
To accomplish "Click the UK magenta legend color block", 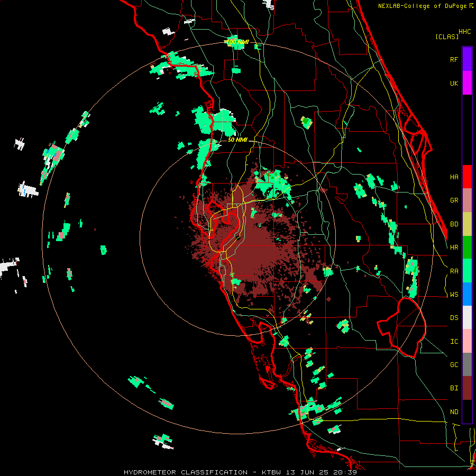I will coord(467,83).
